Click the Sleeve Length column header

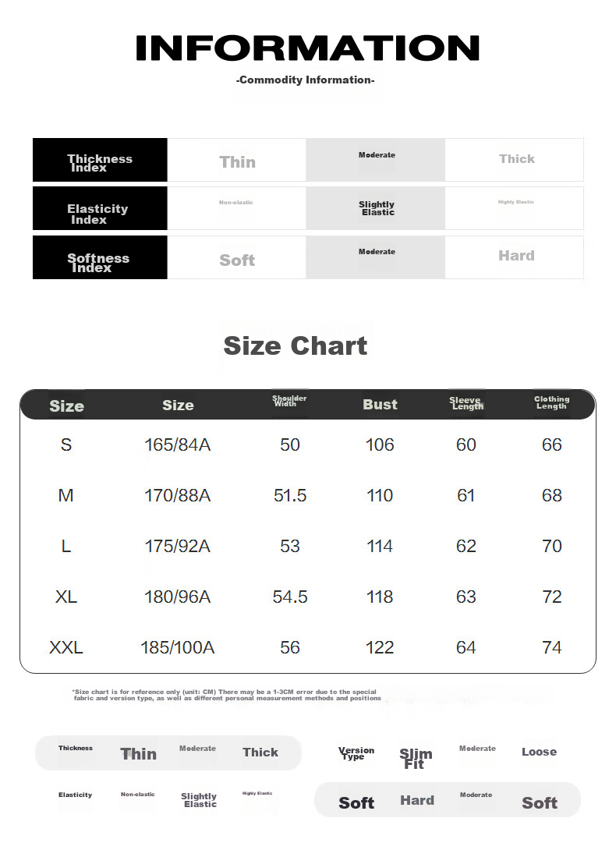point(466,402)
